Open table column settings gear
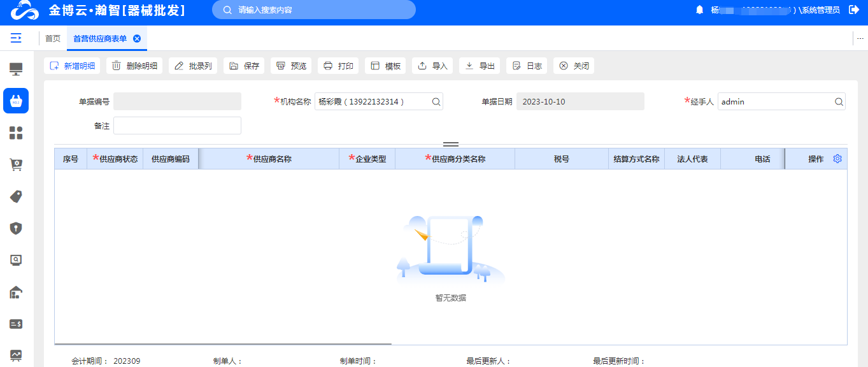Screen dimensions: 868x367 pos(837,159)
